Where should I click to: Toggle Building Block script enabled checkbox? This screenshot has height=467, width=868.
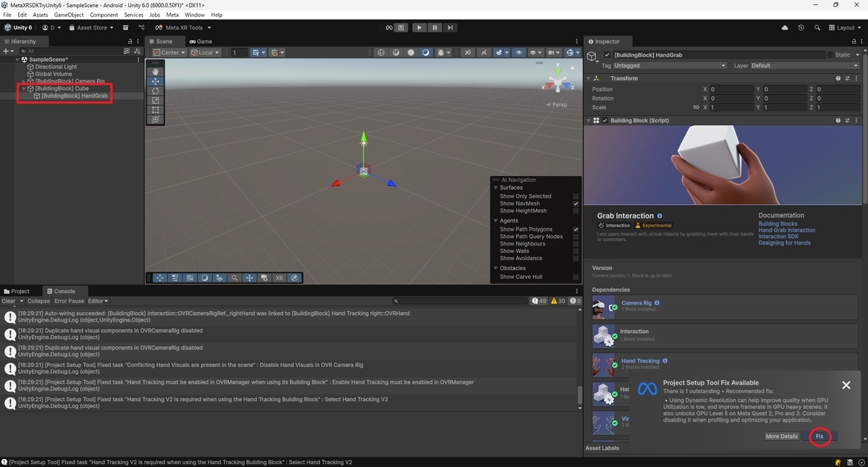[x=605, y=120]
